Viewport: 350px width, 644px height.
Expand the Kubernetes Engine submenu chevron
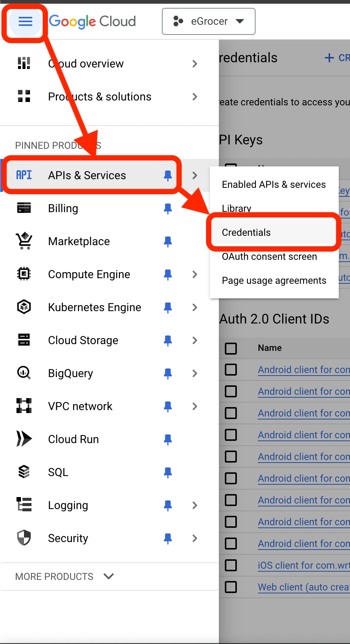(194, 307)
